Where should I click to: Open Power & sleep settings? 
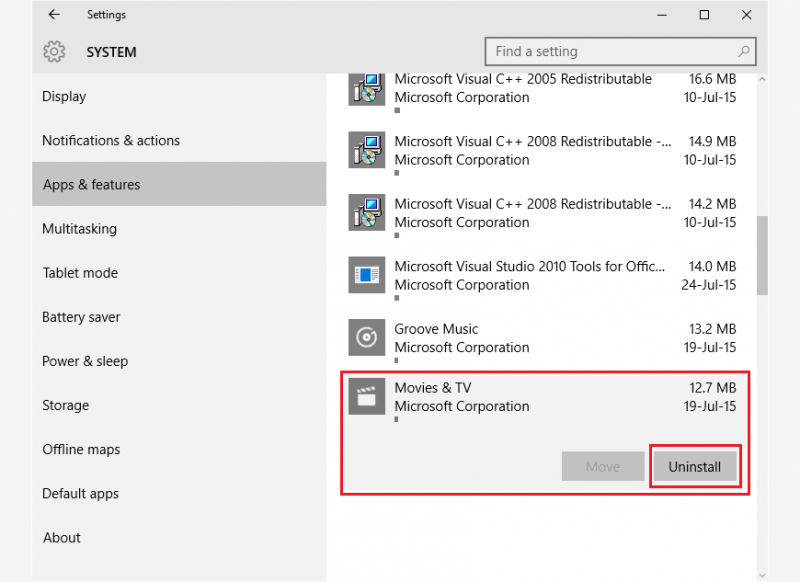click(x=179, y=361)
